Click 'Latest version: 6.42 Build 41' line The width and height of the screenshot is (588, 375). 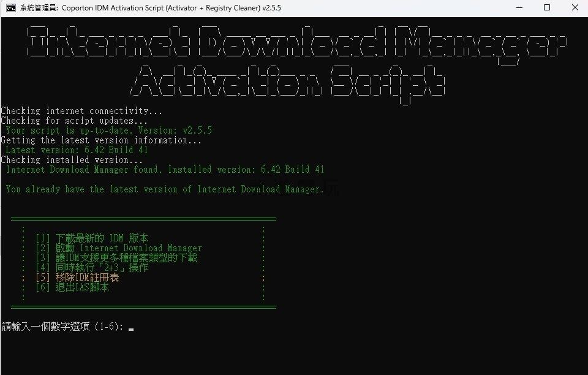77,150
